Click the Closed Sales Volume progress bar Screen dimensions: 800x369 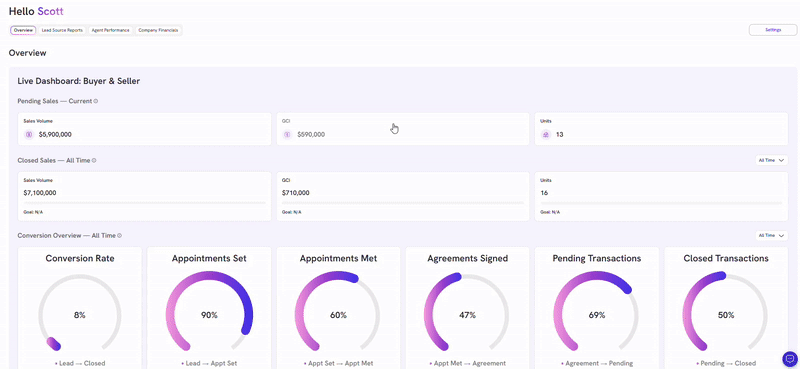click(144, 203)
